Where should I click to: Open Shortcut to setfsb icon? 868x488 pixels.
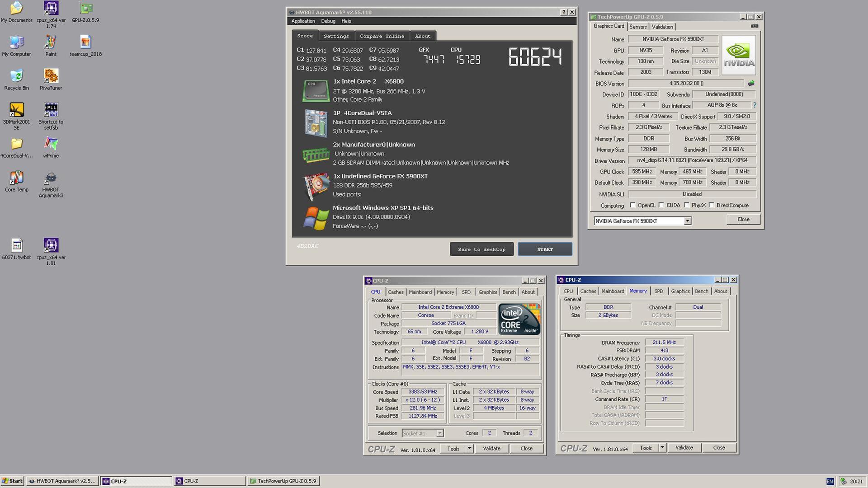[x=51, y=116]
